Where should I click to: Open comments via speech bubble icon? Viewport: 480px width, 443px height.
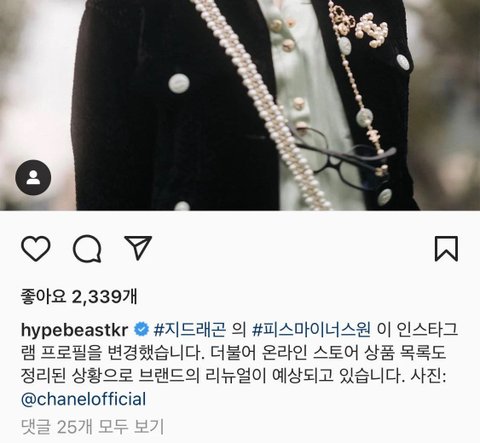[87, 249]
